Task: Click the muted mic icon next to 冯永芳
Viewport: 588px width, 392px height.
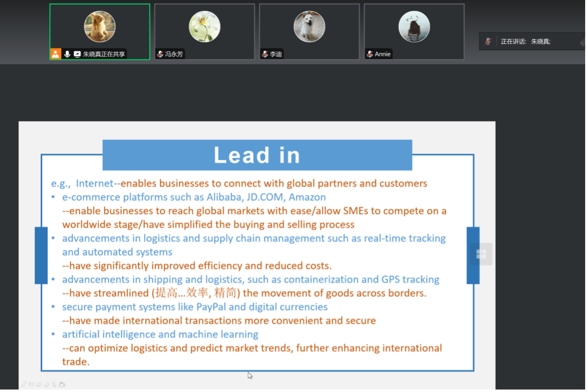Action: coord(160,54)
